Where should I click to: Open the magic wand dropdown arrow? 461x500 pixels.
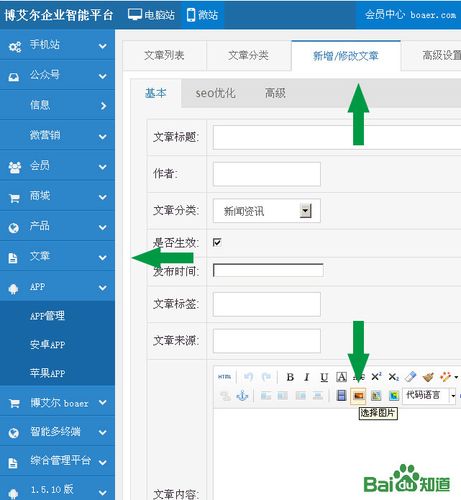(456, 377)
